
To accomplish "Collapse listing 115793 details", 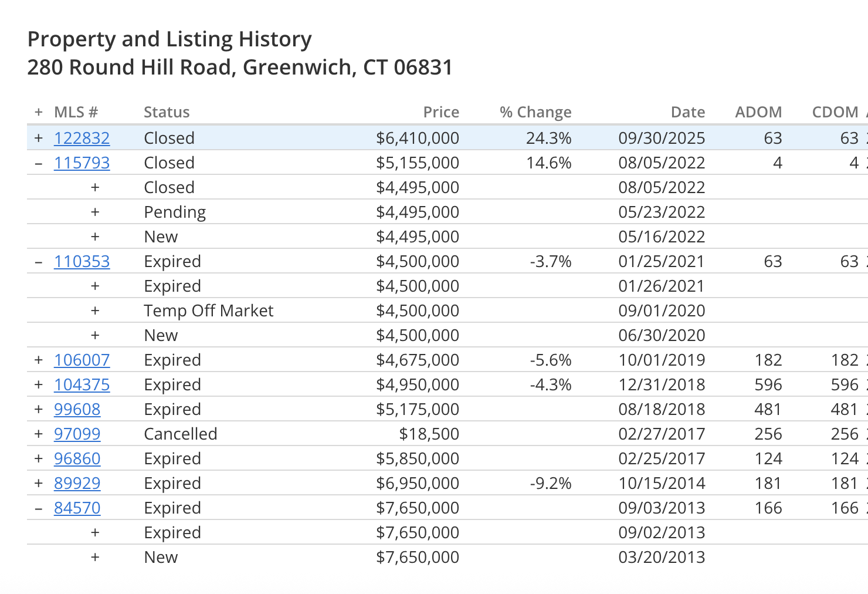I will pyautogui.click(x=39, y=163).
